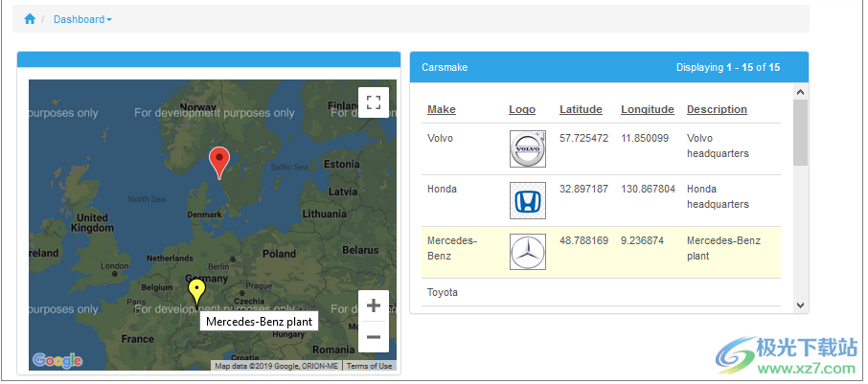Click the Volvo logo thumbnail
The width and height of the screenshot is (868, 384).
click(x=527, y=149)
